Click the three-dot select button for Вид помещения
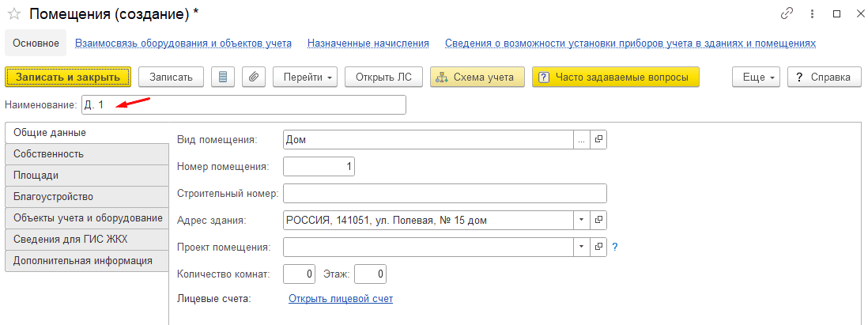 pos(582,140)
